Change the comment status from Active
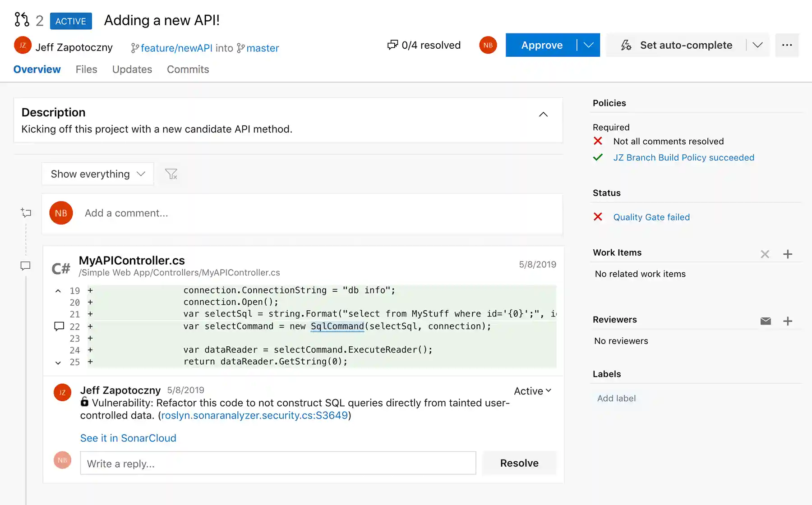 point(532,390)
